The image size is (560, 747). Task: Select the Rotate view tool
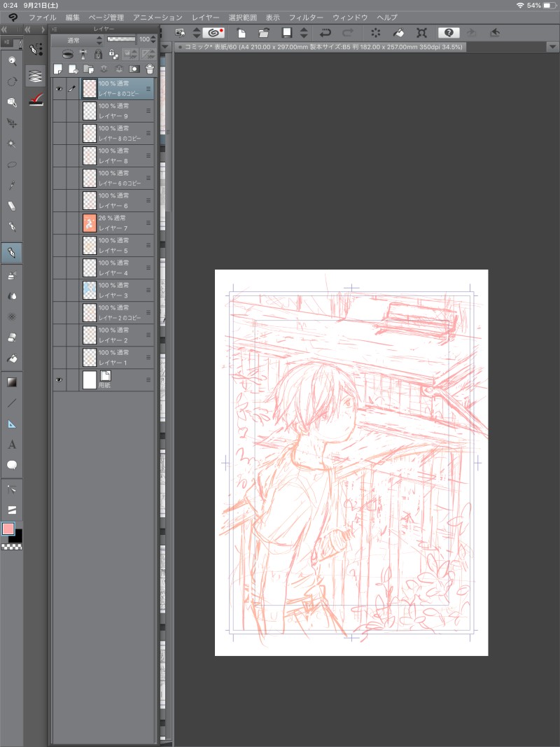coord(12,81)
